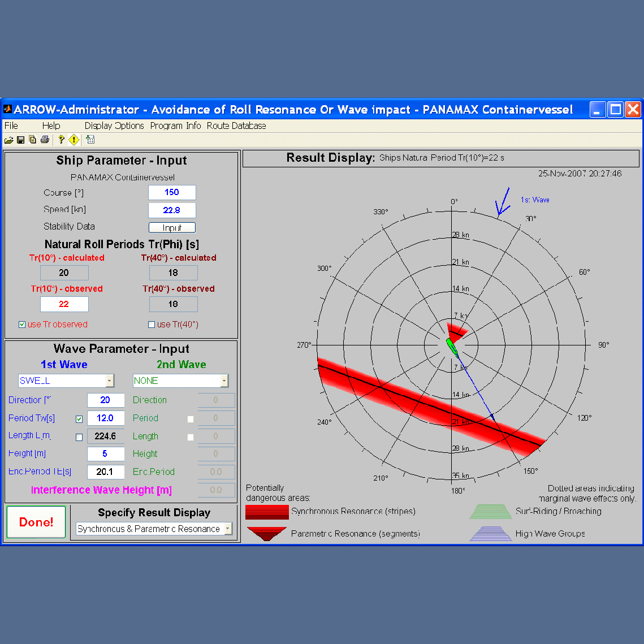This screenshot has width=644, height=644.
Task: Tick the 1st Wave Length checkbox
Action: coord(79,437)
